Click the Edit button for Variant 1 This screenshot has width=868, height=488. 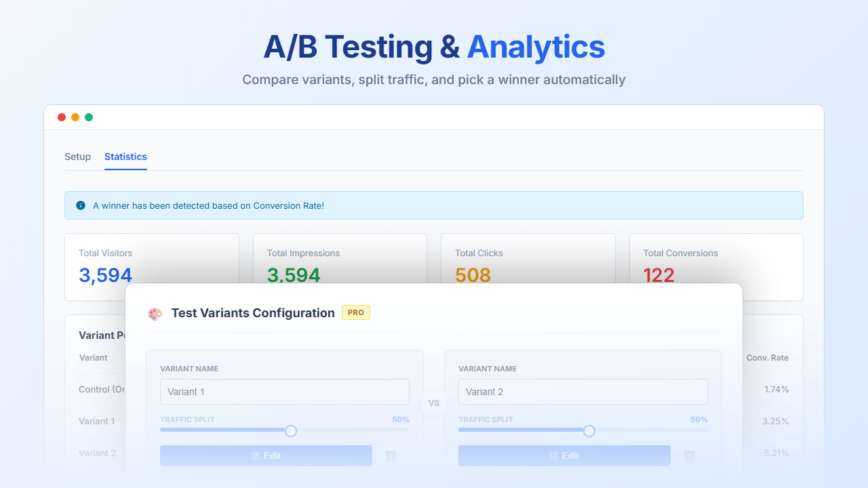[x=266, y=455]
